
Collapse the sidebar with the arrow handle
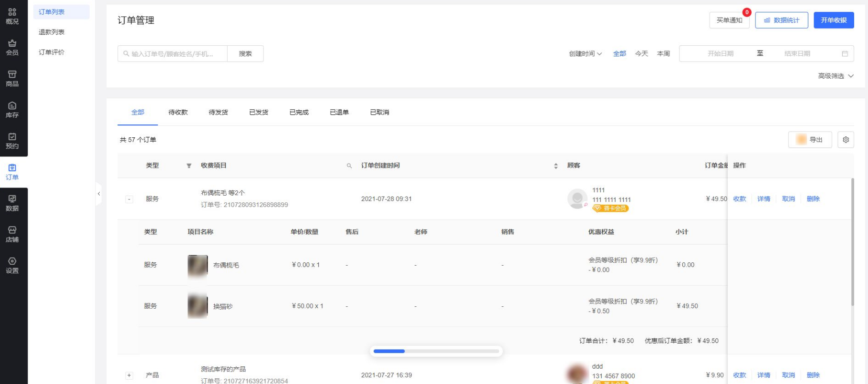99,194
